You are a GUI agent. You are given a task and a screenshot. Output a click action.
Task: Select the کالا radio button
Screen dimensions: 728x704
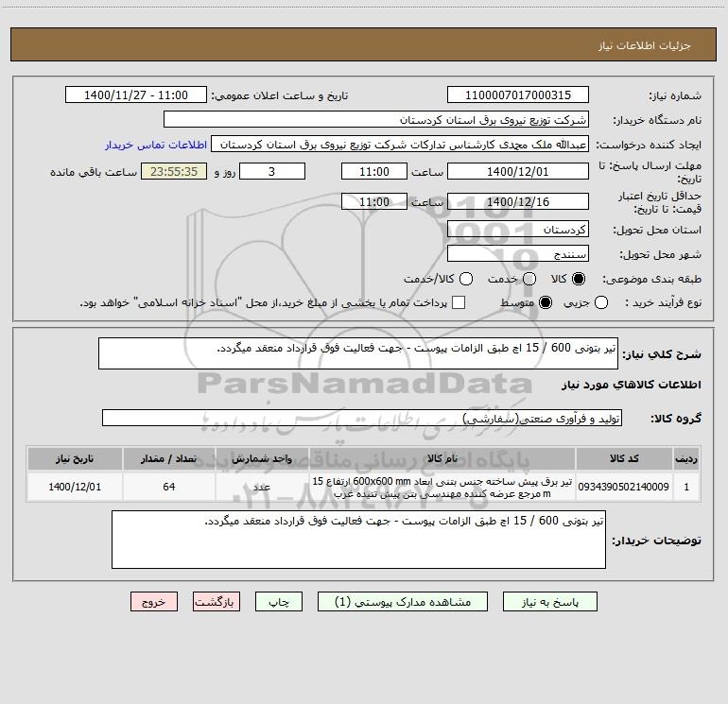579,279
